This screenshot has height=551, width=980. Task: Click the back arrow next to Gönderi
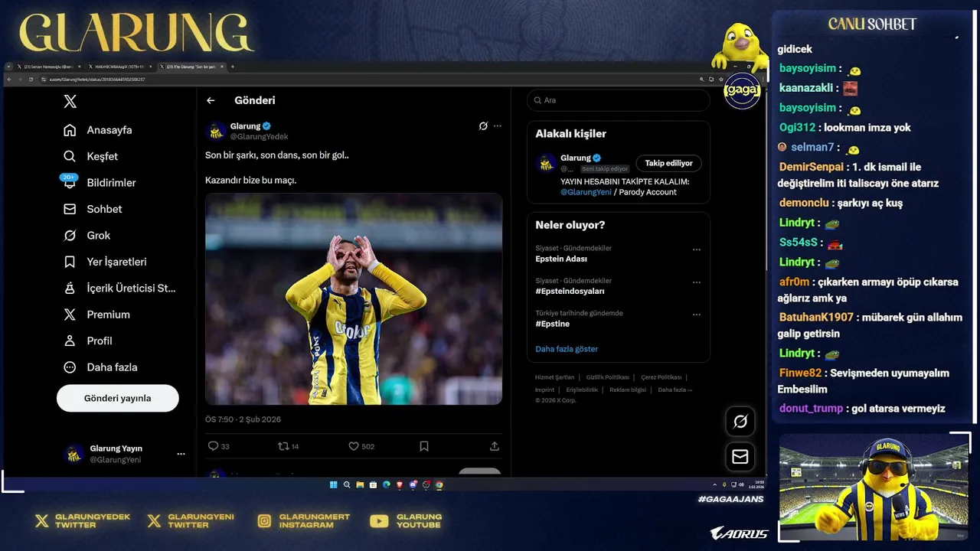tap(211, 100)
